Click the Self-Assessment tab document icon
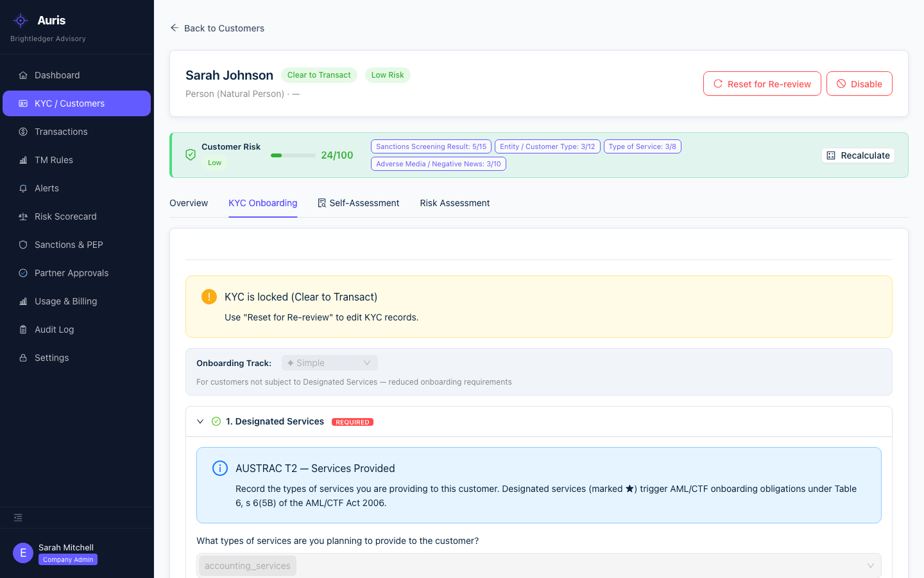The width and height of the screenshot is (924, 578). [x=322, y=203]
